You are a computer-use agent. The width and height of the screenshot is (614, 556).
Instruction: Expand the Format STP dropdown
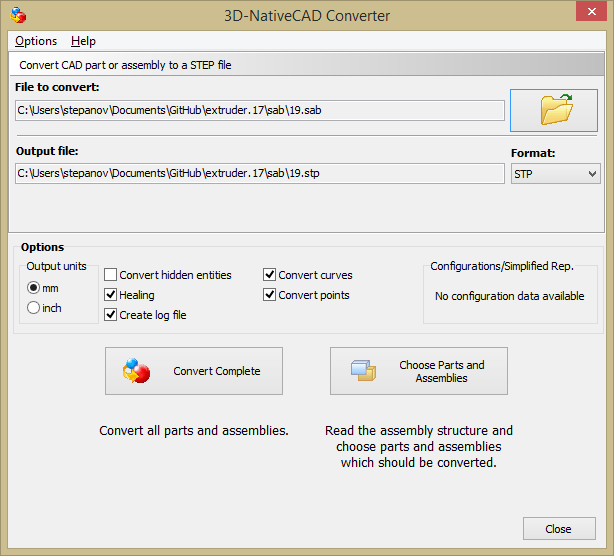pyautogui.click(x=555, y=174)
